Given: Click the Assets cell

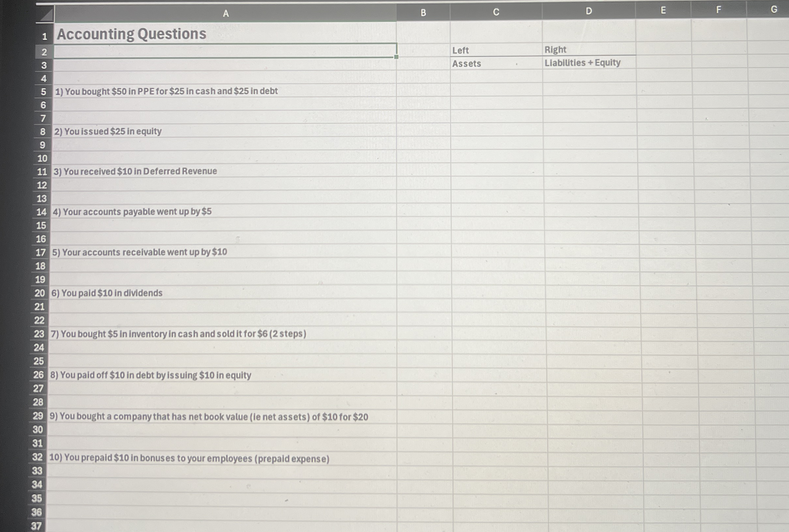Looking at the screenshot, I should point(466,64).
